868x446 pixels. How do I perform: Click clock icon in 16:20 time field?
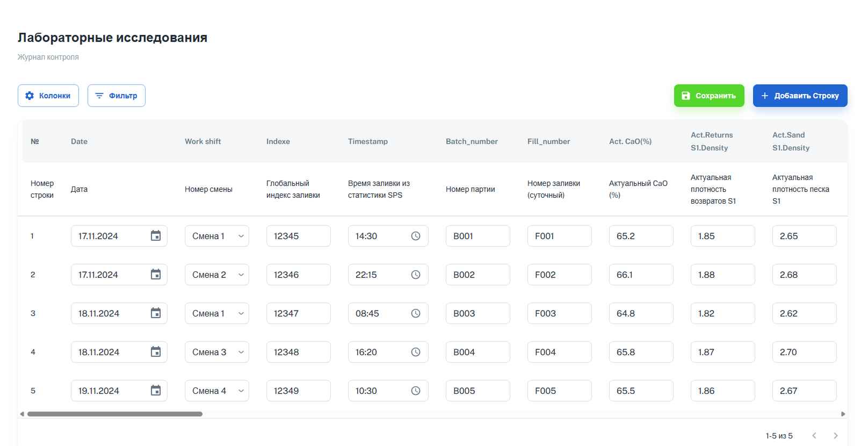[x=415, y=352]
